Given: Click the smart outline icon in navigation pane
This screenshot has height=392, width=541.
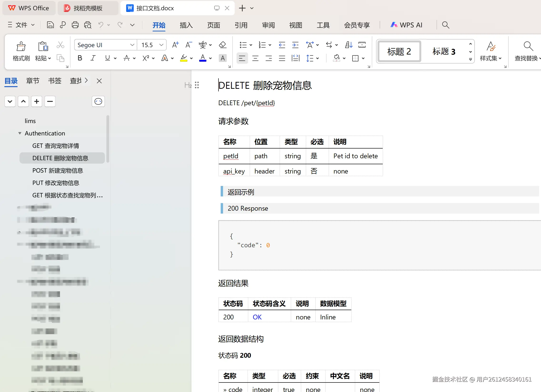Looking at the screenshot, I should pyautogui.click(x=98, y=102).
